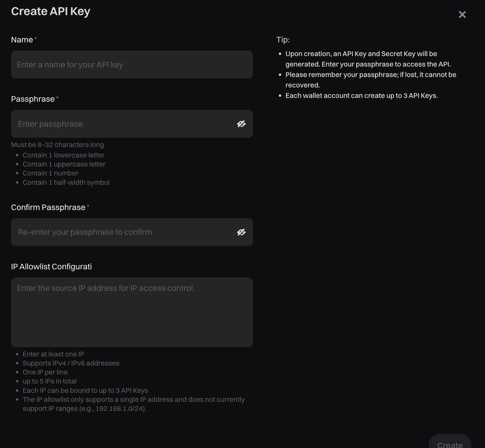Click the Name input field

pos(131,65)
